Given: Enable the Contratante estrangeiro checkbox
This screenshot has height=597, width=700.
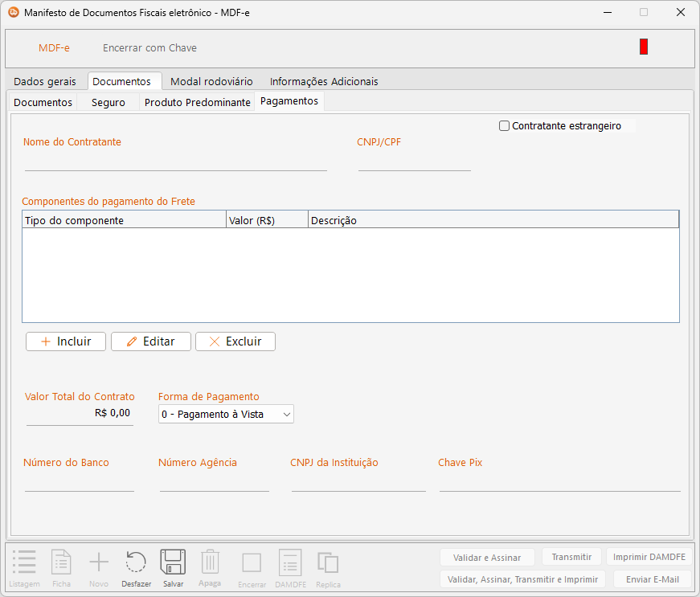Looking at the screenshot, I should coord(505,126).
